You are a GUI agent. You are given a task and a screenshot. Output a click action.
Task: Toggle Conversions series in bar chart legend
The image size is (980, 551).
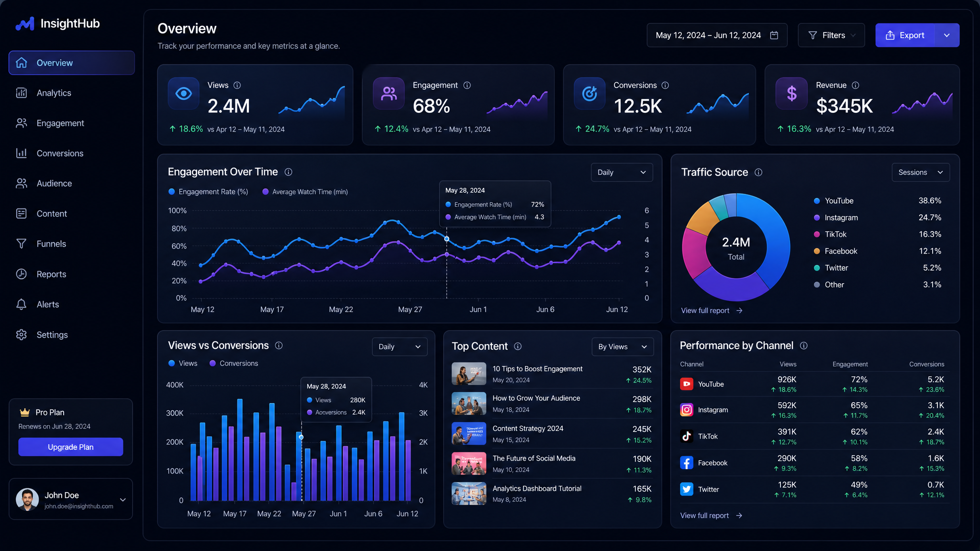pyautogui.click(x=234, y=364)
